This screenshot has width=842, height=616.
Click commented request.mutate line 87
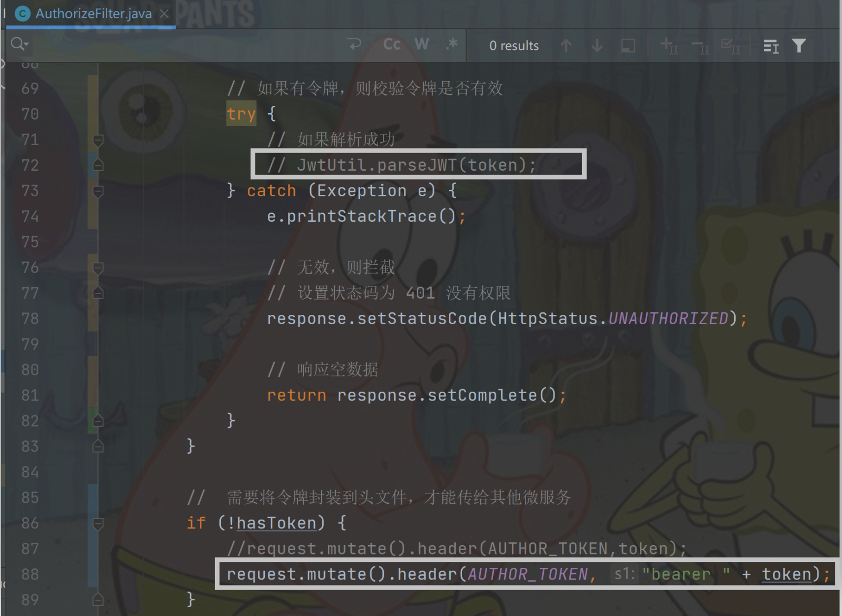457,549
